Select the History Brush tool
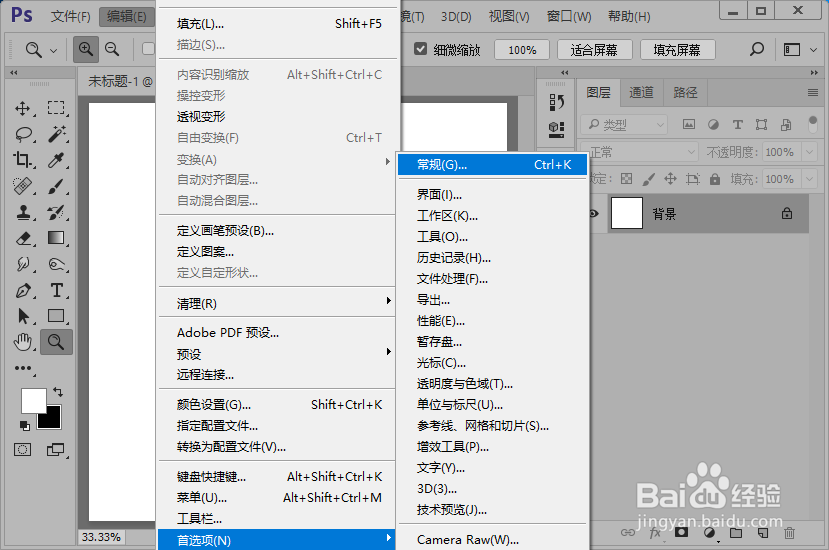 pos(56,212)
